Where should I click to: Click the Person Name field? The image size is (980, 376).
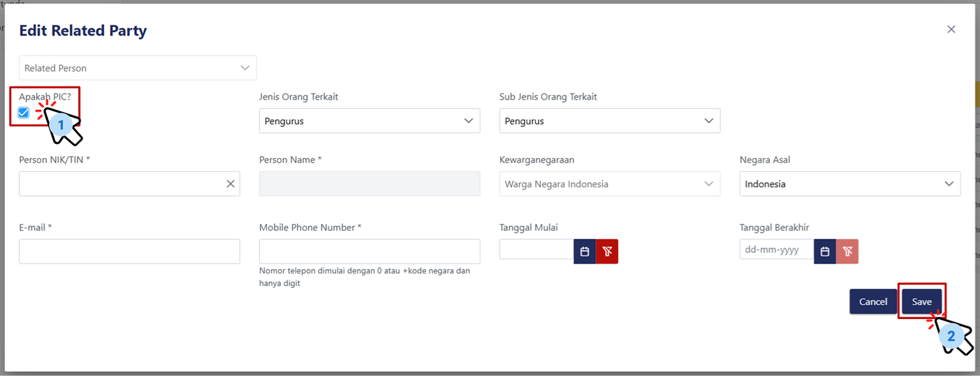(369, 184)
